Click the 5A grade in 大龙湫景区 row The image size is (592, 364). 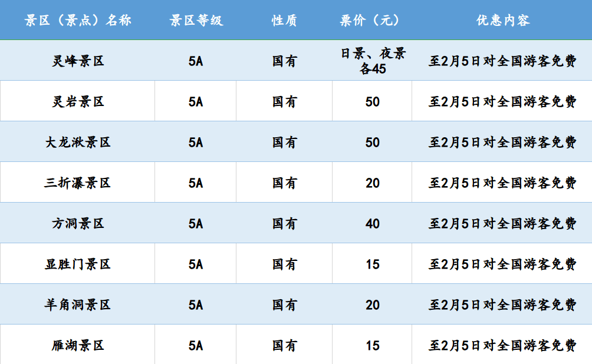pos(196,143)
